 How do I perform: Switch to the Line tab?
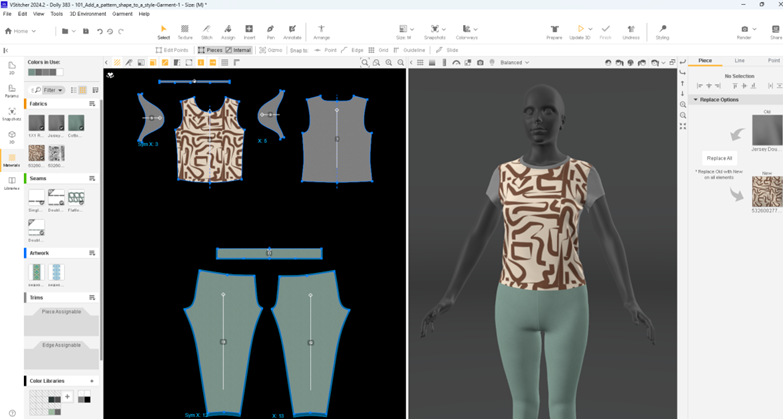[739, 61]
